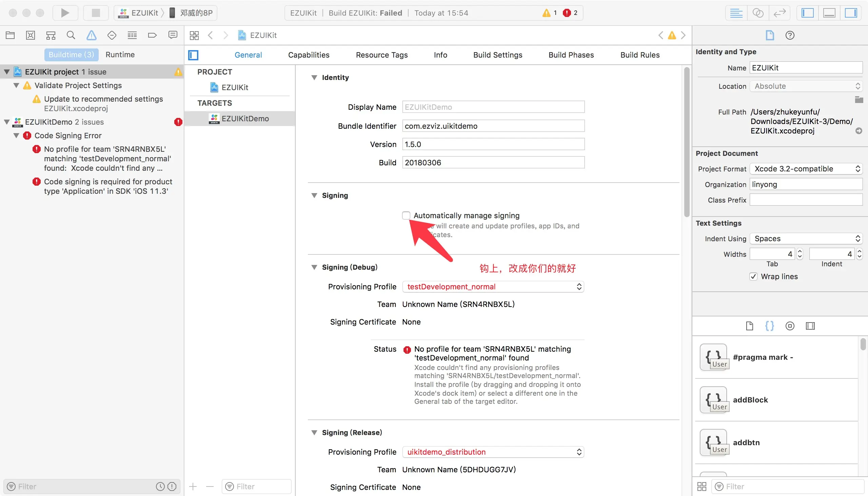Image resolution: width=868 pixels, height=496 pixels.
Task: Select the EZUIKitDemo target
Action: click(x=245, y=119)
